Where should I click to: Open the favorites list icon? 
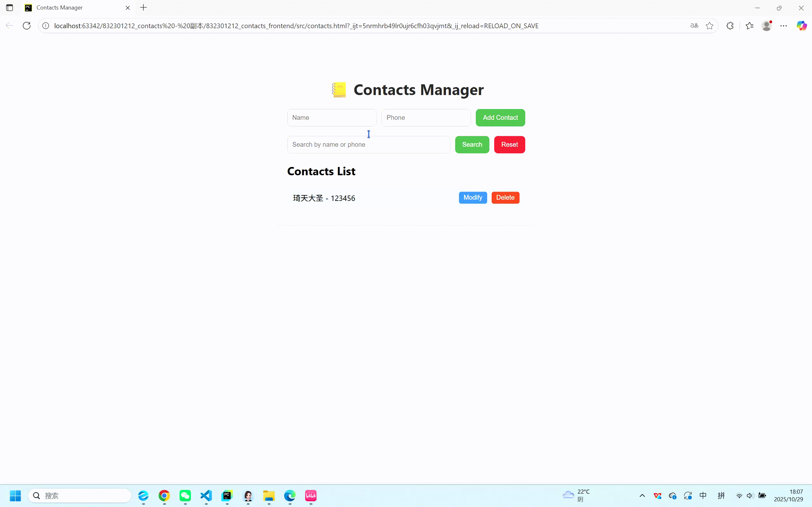click(749, 26)
